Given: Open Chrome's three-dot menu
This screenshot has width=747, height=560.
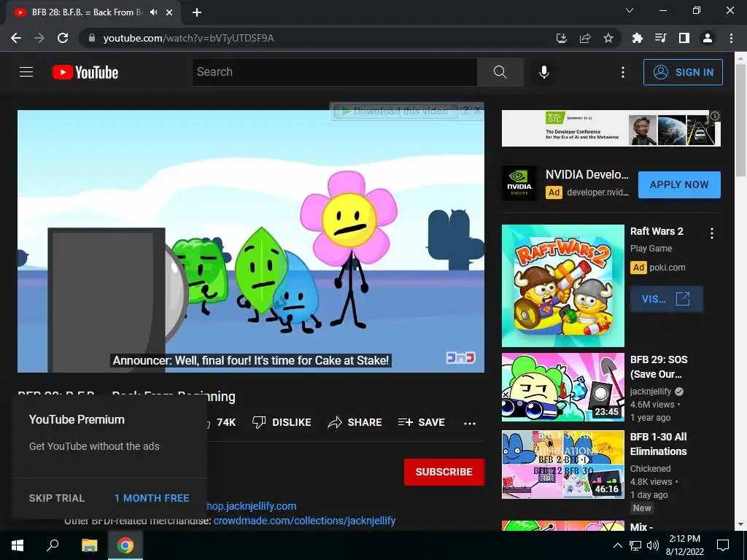Looking at the screenshot, I should click(x=731, y=38).
